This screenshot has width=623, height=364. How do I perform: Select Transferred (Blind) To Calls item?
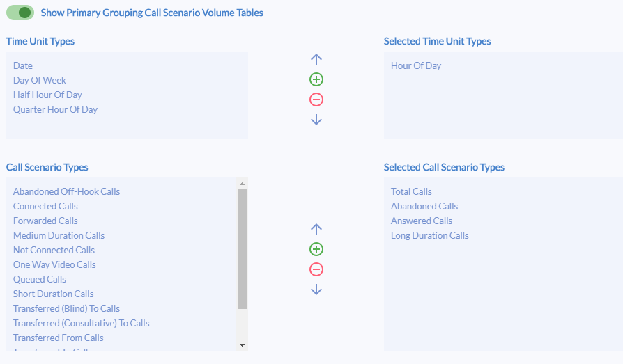[x=66, y=308]
